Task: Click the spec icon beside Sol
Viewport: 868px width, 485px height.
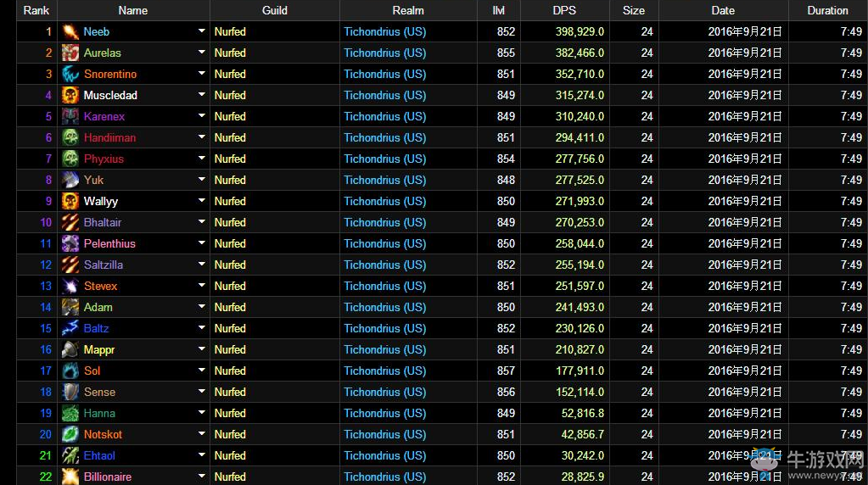Action: [70, 371]
